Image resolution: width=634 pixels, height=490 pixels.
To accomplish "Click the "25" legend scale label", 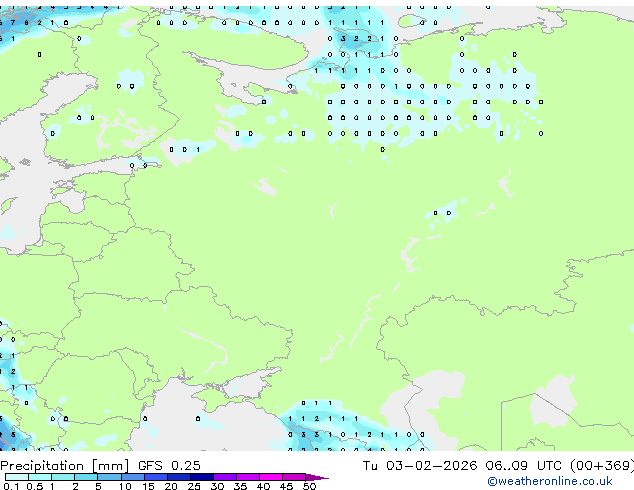I will 194,486.
